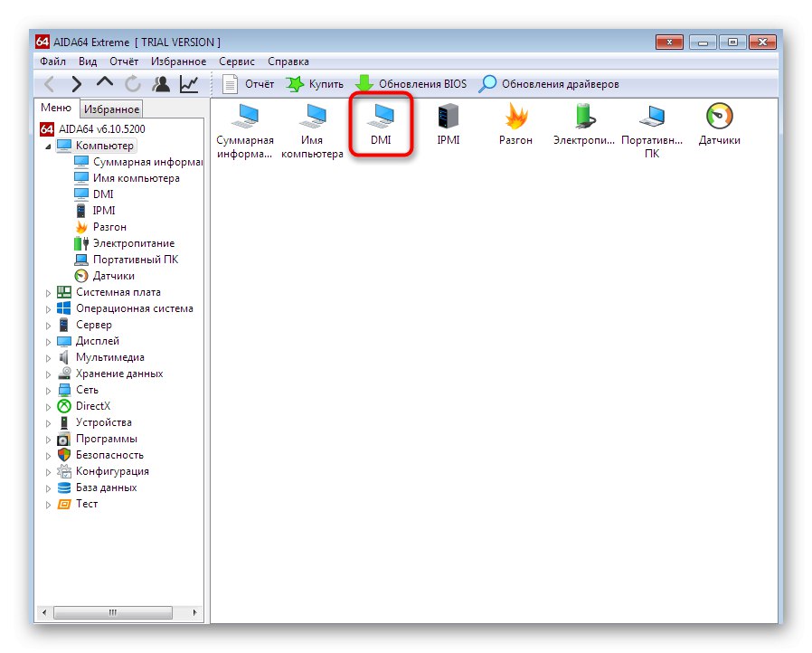Viewport: 812px width, 653px height.
Task: Open the Сервис menu
Action: click(x=237, y=62)
